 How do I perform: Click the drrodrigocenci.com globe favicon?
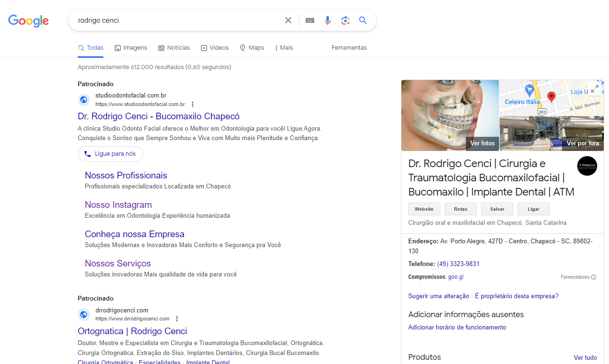(84, 314)
